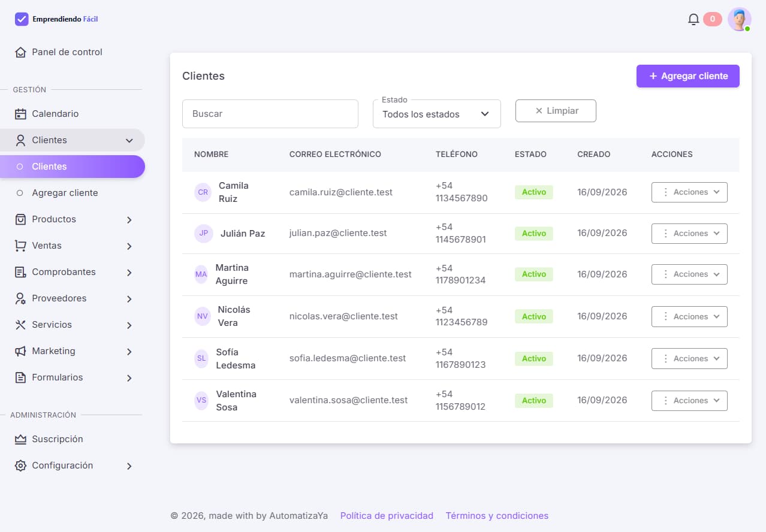Screen dimensions: 766x532
Task: Open Acciones dropdown for Nicolás Vera
Action: click(x=689, y=316)
